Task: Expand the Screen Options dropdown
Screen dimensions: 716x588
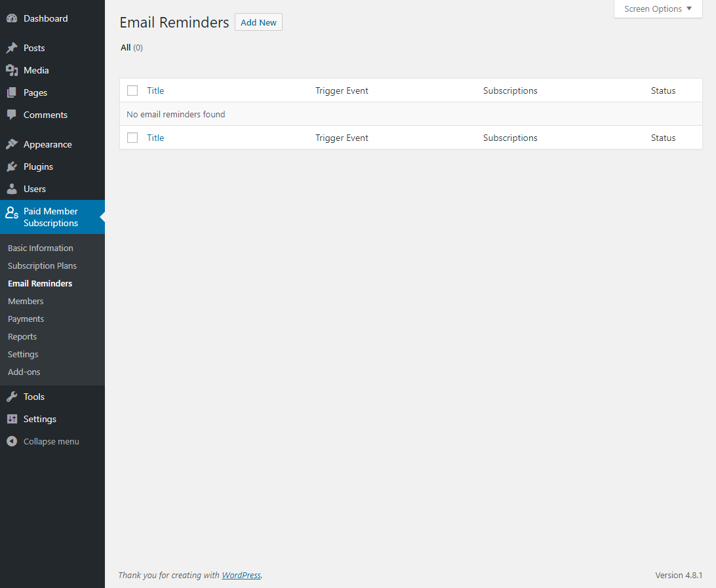Action: 658,9
